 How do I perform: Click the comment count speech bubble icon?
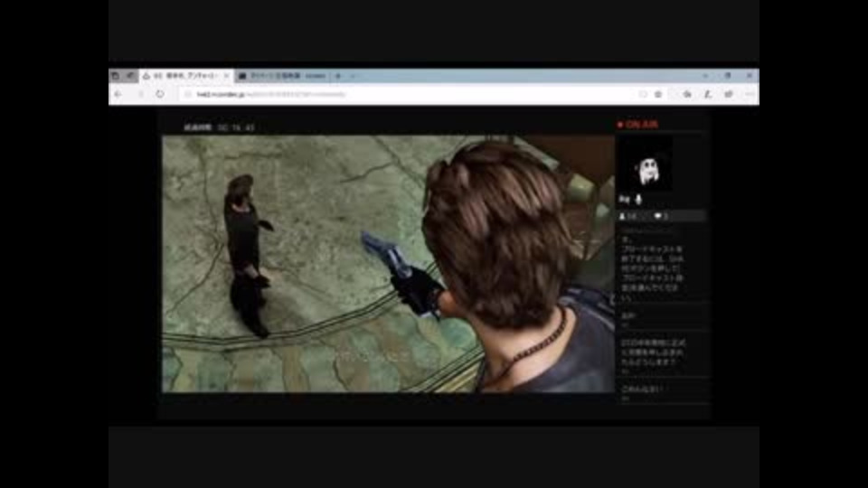click(657, 216)
